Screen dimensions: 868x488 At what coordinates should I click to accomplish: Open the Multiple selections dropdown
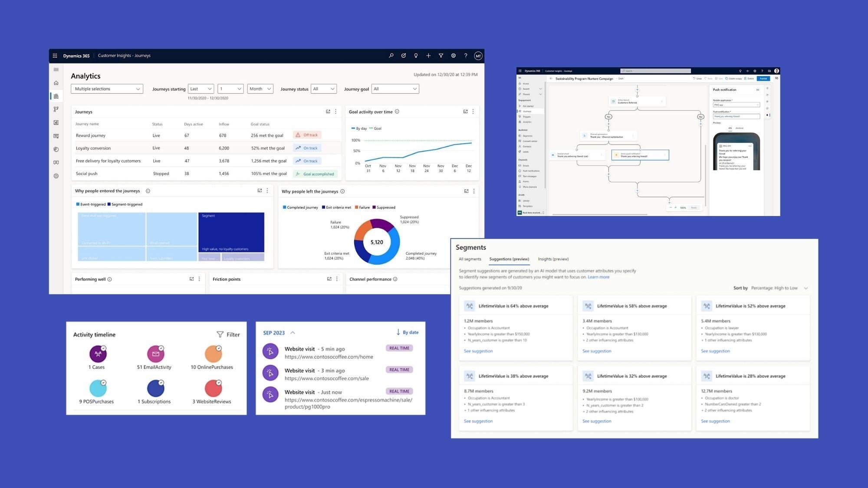[x=107, y=89]
